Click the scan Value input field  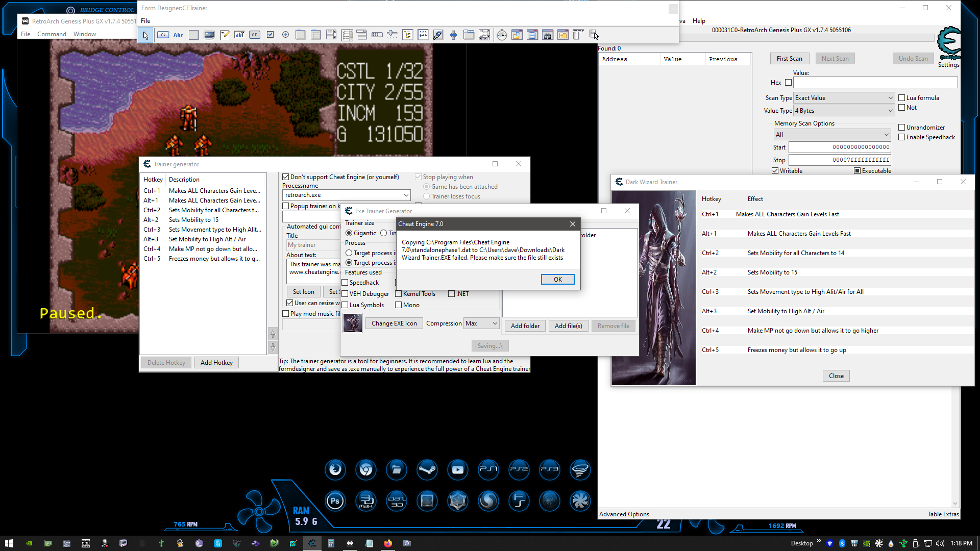click(875, 83)
